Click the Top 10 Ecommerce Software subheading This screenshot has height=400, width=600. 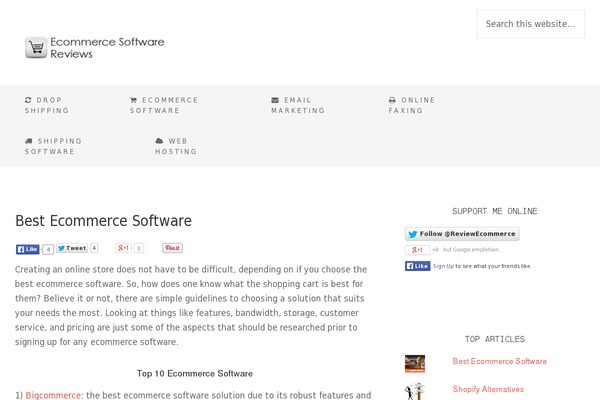tap(195, 374)
